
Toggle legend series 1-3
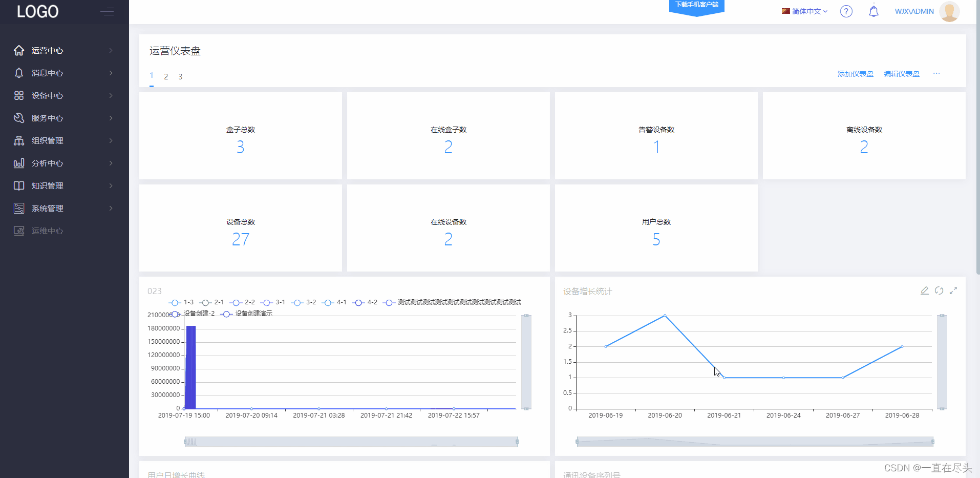181,302
